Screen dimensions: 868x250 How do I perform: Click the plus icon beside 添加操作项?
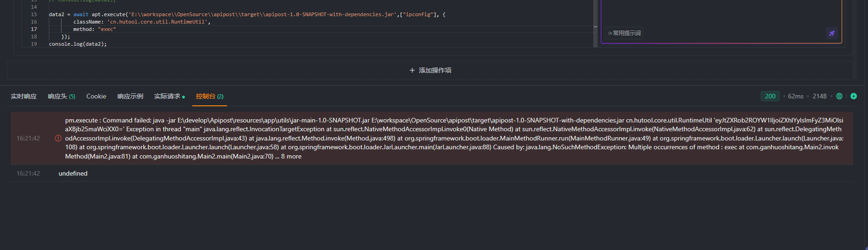pyautogui.click(x=412, y=70)
